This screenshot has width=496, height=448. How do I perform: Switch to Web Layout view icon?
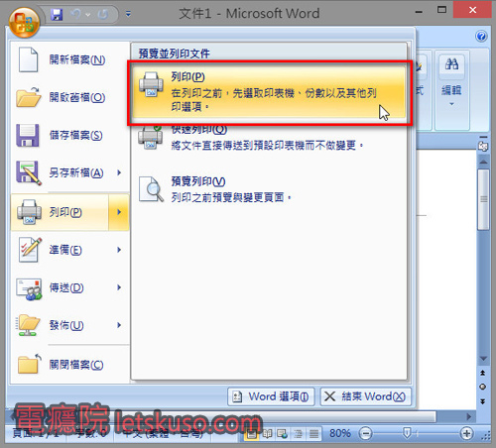[283, 433]
